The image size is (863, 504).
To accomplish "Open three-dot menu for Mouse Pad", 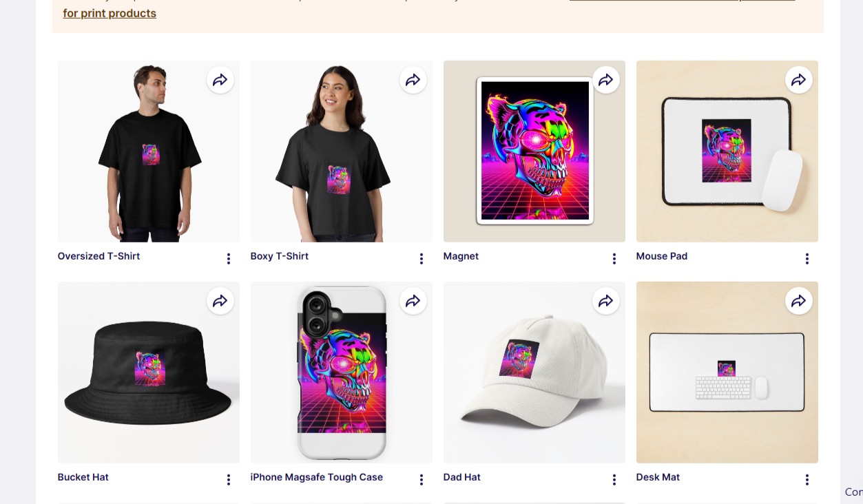I will point(807,259).
